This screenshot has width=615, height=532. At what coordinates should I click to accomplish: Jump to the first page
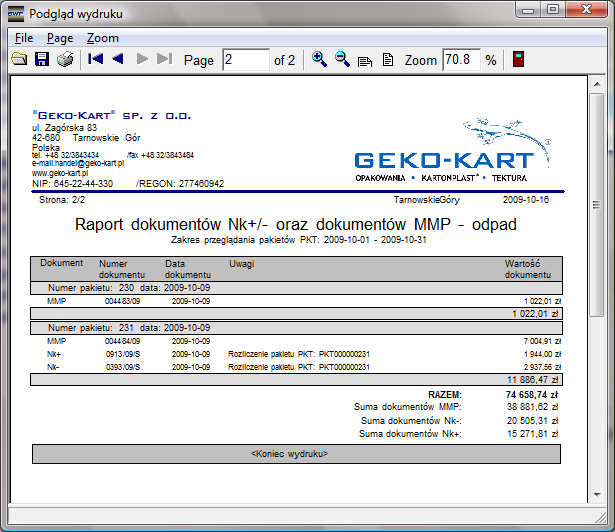pyautogui.click(x=96, y=60)
